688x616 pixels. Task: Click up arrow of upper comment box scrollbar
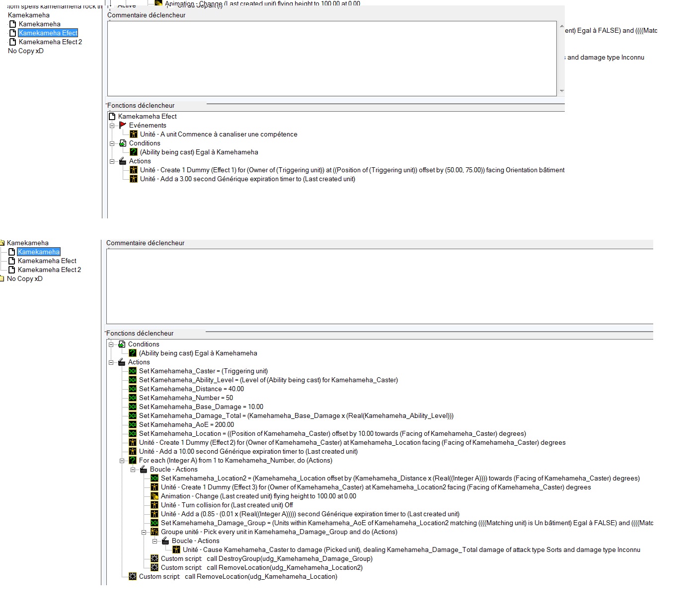(562, 26)
